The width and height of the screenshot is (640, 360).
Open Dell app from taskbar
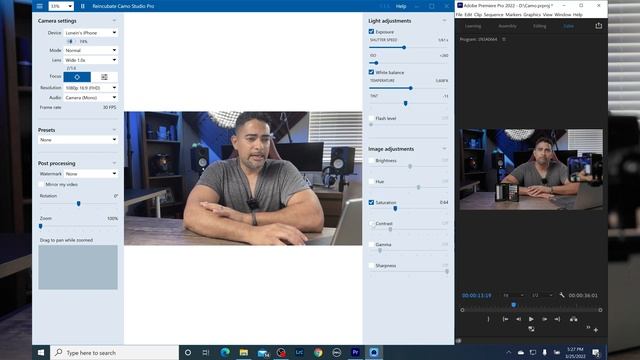tap(337, 352)
